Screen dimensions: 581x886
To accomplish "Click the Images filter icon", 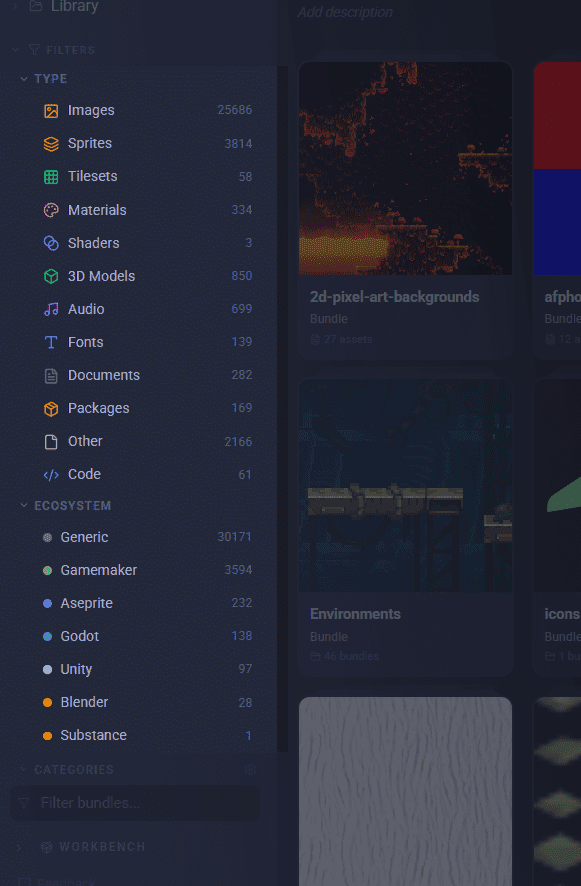I will tap(51, 111).
